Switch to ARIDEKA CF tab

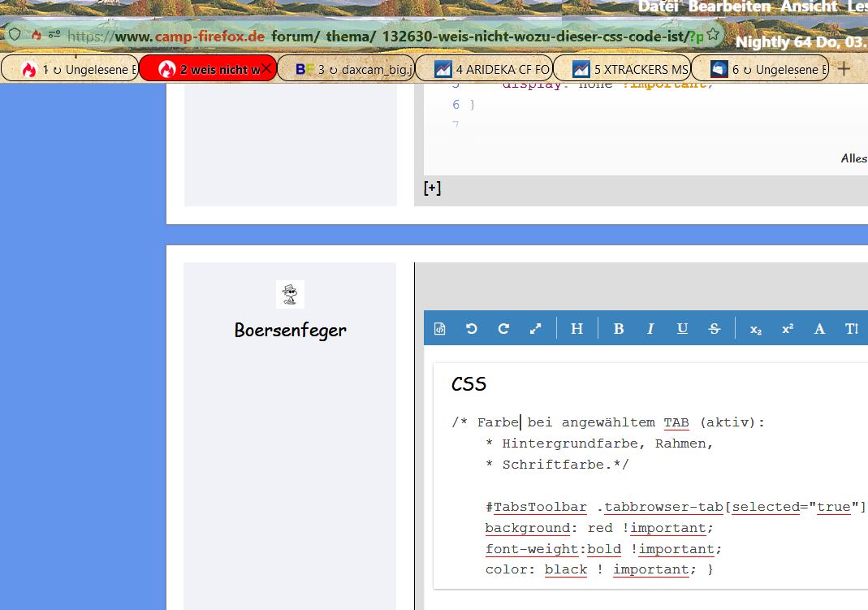pos(484,69)
